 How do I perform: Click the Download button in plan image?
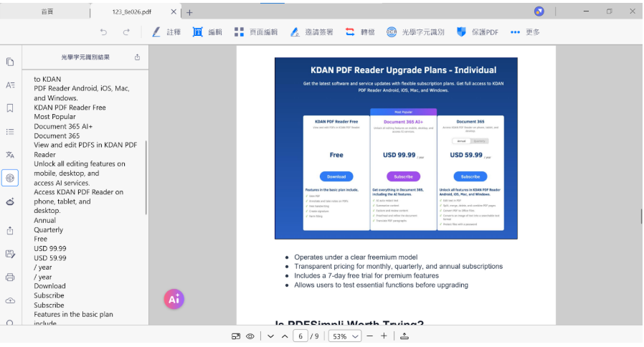pyautogui.click(x=336, y=176)
